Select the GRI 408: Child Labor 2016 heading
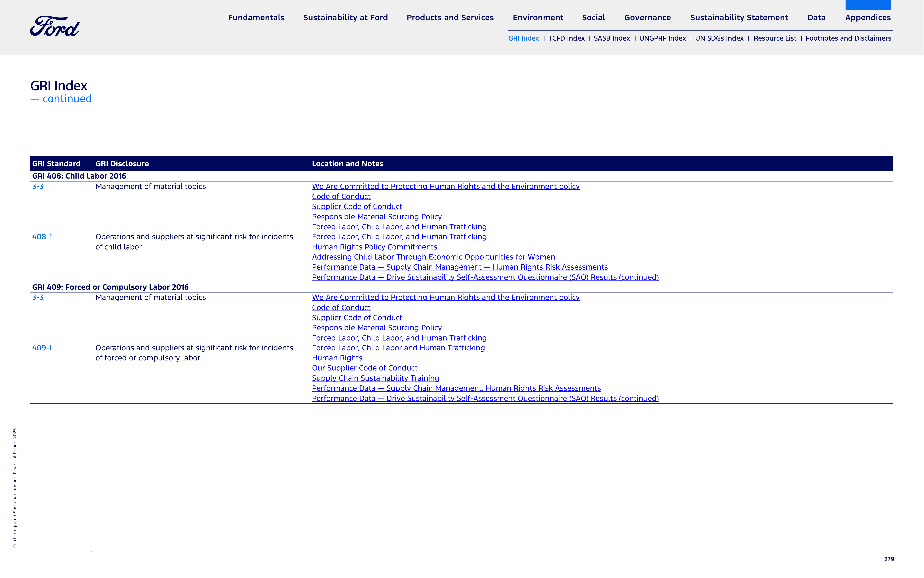The image size is (924, 578). tap(79, 176)
